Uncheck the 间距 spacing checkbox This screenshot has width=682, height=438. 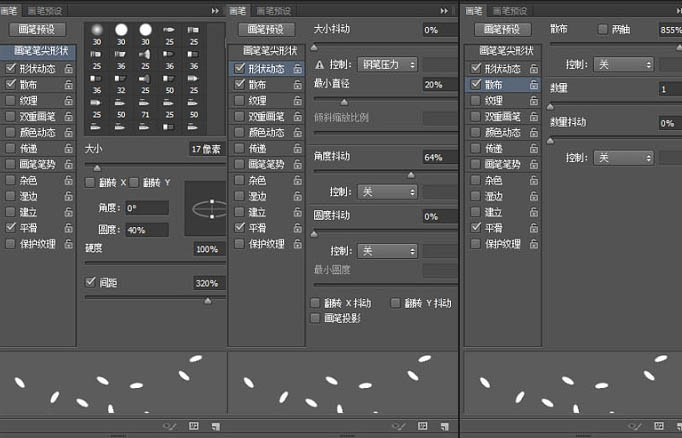(90, 282)
